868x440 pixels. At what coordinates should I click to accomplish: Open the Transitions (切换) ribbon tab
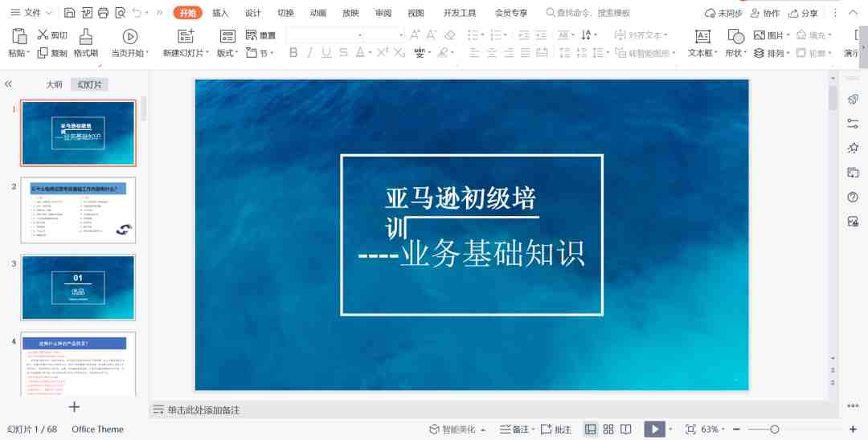[x=285, y=13]
